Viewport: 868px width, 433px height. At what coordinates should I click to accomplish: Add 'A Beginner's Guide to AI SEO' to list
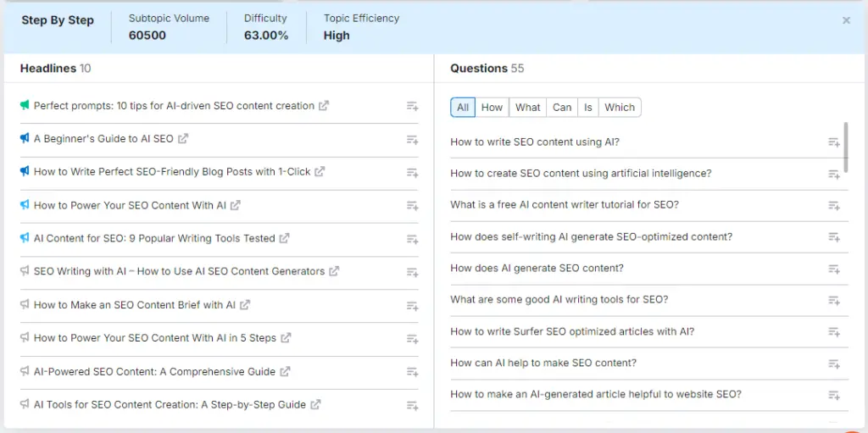(412, 139)
